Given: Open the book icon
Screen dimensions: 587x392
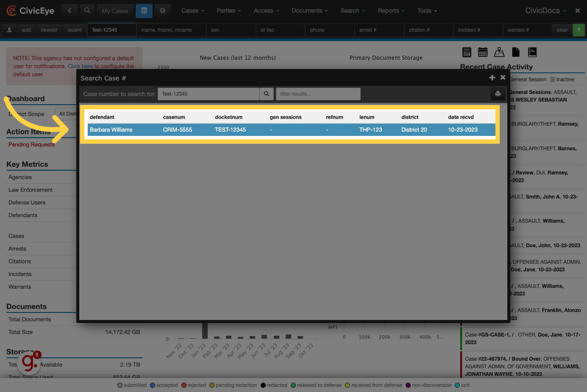Looking at the screenshot, I should coord(532,52).
